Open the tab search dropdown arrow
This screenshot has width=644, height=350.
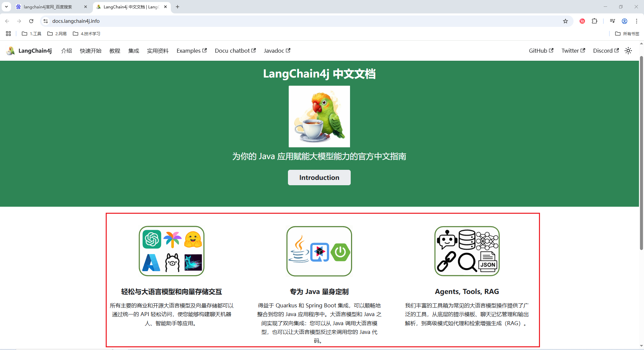6,7
